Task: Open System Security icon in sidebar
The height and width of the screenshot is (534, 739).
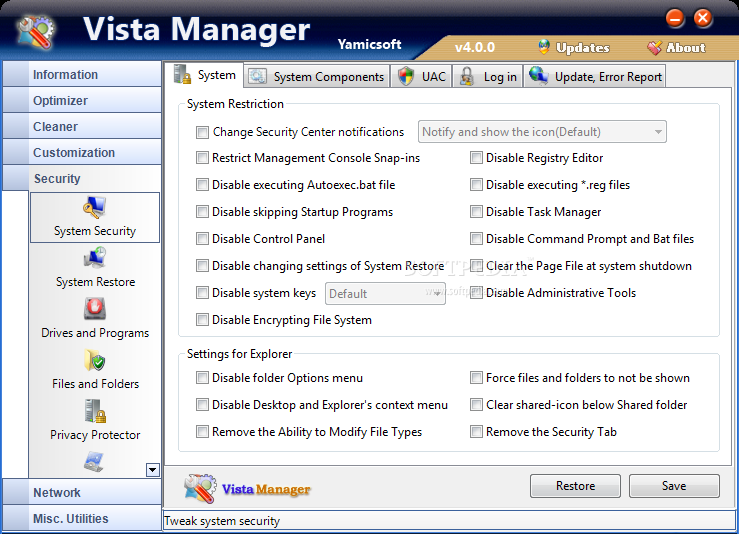Action: point(95,207)
